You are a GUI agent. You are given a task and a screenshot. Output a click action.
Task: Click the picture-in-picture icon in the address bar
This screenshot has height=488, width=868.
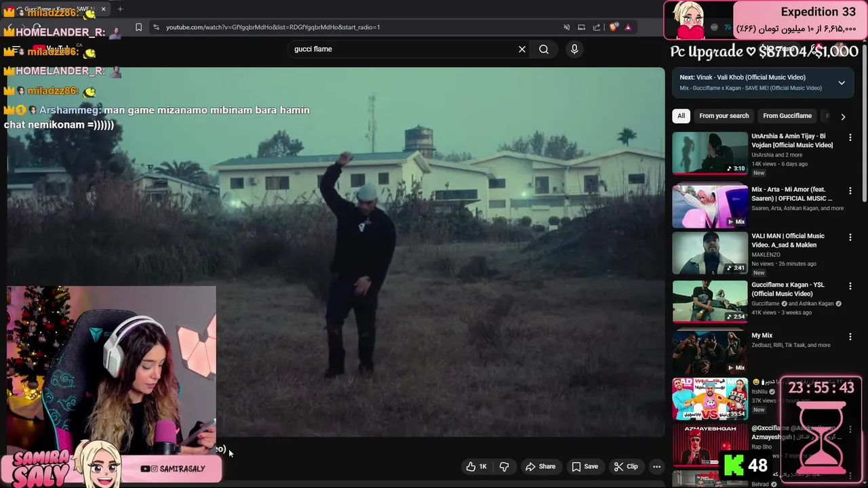pos(581,27)
